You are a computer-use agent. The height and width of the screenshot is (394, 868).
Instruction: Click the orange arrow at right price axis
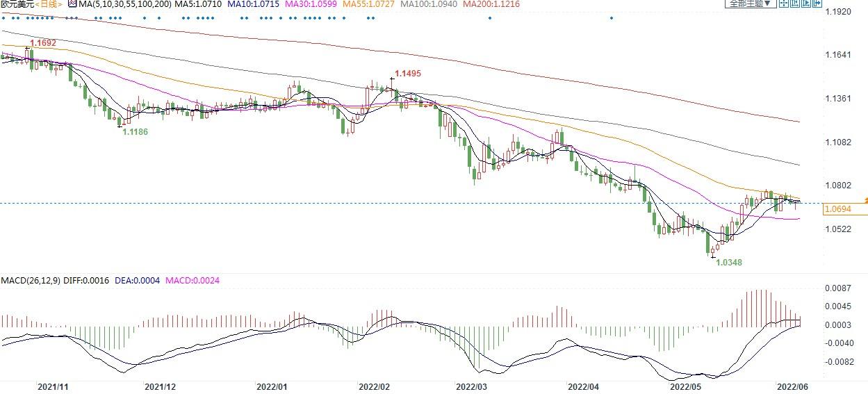(x=865, y=200)
